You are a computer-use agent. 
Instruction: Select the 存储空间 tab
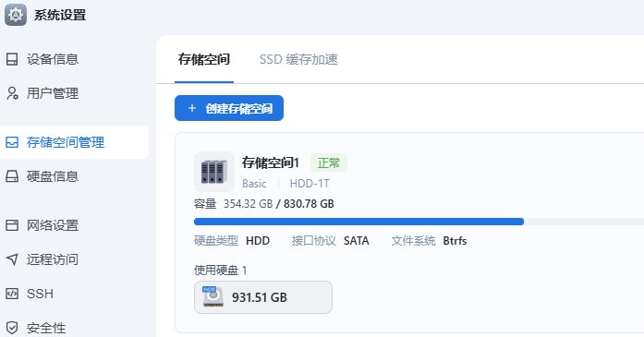(x=204, y=59)
